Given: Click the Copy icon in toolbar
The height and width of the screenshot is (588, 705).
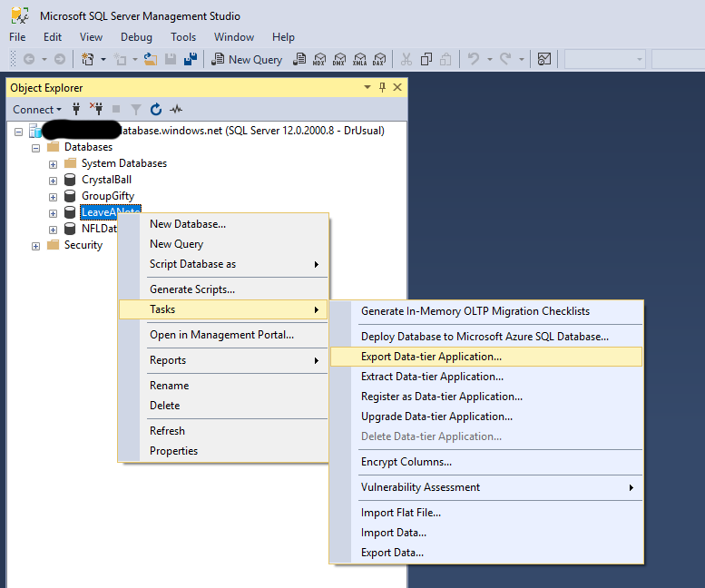Looking at the screenshot, I should point(426,59).
